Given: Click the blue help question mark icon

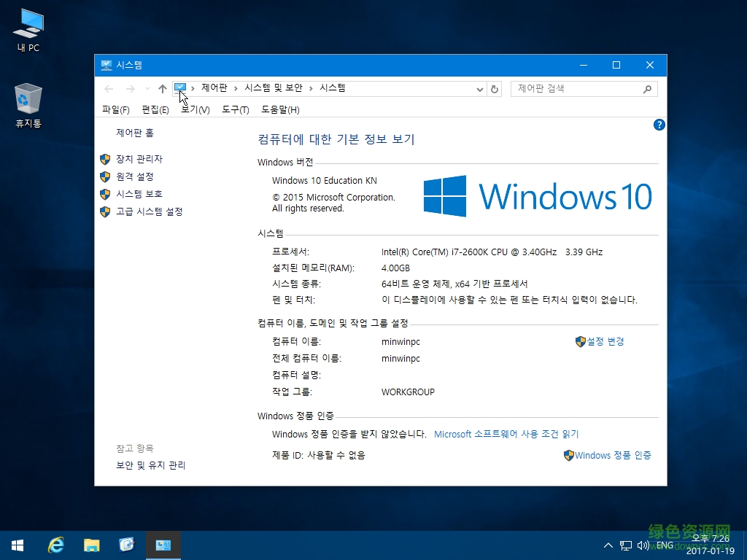Looking at the screenshot, I should (x=659, y=125).
